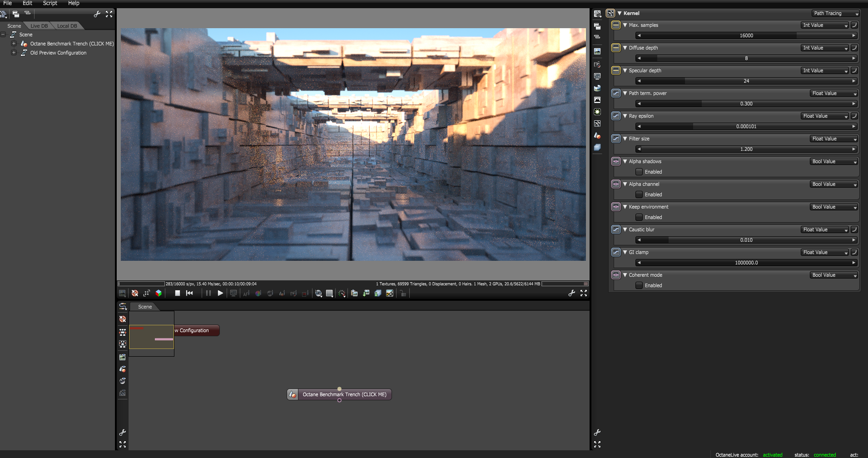
Task: Click the post-processing star icon in inspector sidebar
Action: [597, 112]
